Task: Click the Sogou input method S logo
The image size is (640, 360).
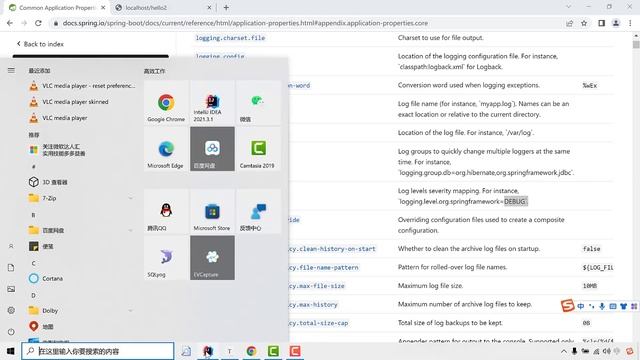Action: coord(567,305)
